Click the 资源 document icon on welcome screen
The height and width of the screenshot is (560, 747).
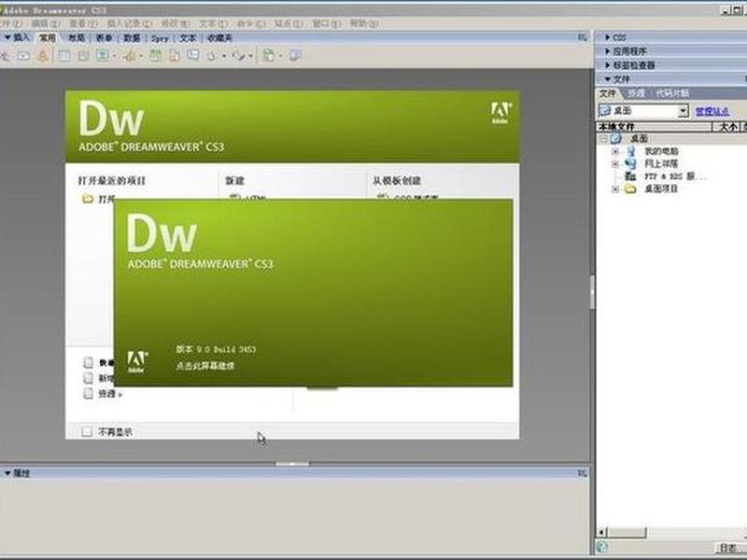88,393
